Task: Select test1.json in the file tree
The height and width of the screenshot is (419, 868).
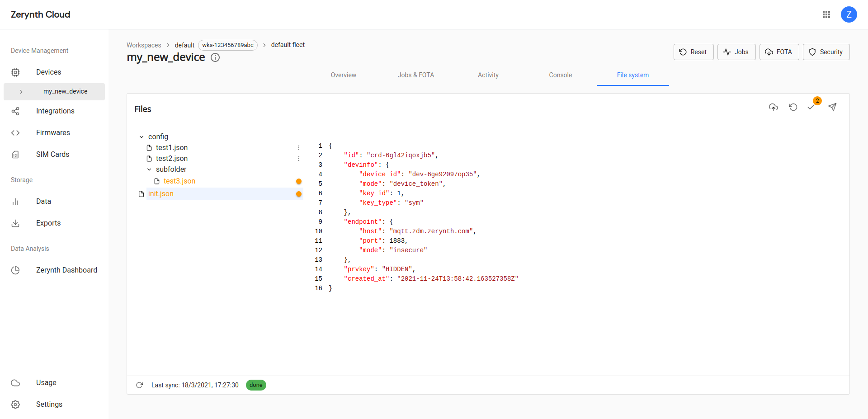Action: (x=172, y=148)
